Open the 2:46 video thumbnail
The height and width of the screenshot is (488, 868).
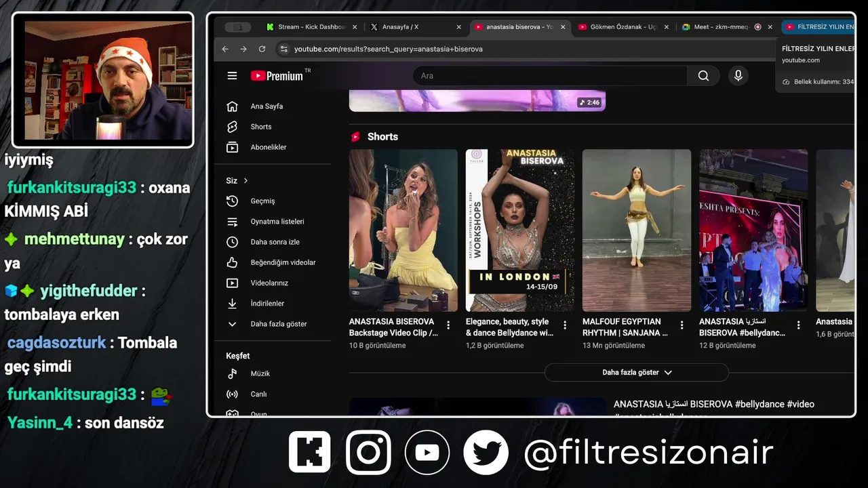(x=477, y=100)
